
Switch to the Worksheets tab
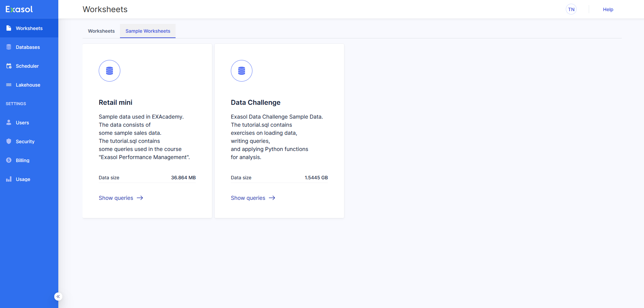pyautogui.click(x=101, y=31)
